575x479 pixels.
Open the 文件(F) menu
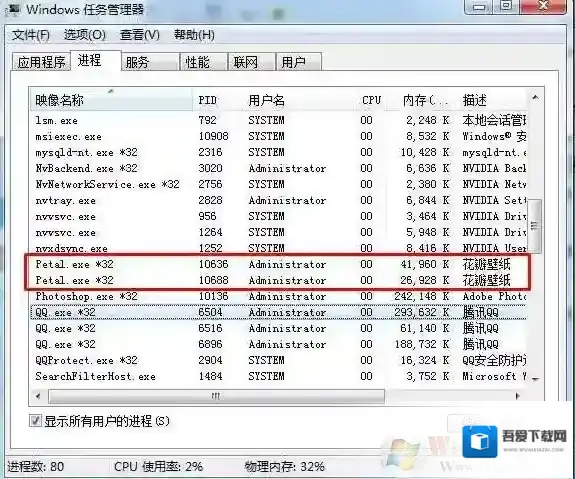click(x=30, y=35)
